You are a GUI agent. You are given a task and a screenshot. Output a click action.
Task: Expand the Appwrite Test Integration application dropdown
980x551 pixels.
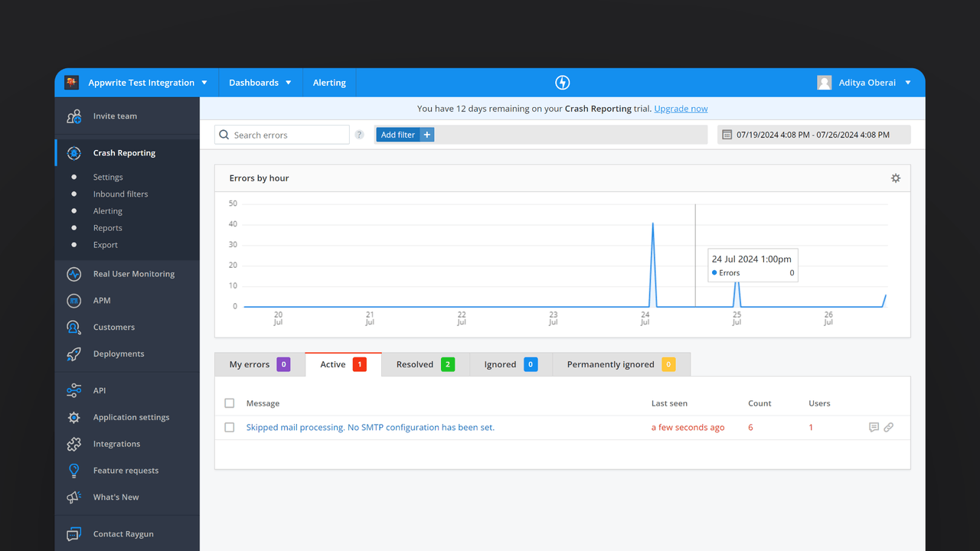tap(204, 83)
